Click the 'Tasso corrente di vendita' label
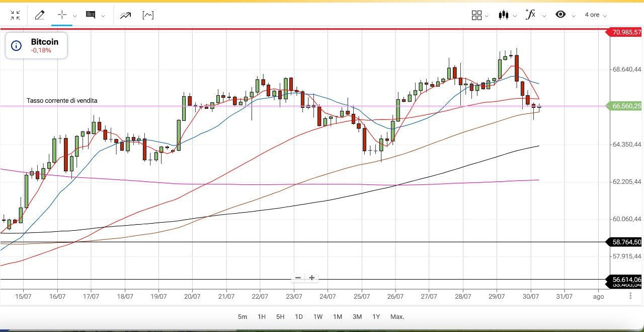Screen dimensions: 644x332 pos(62,101)
